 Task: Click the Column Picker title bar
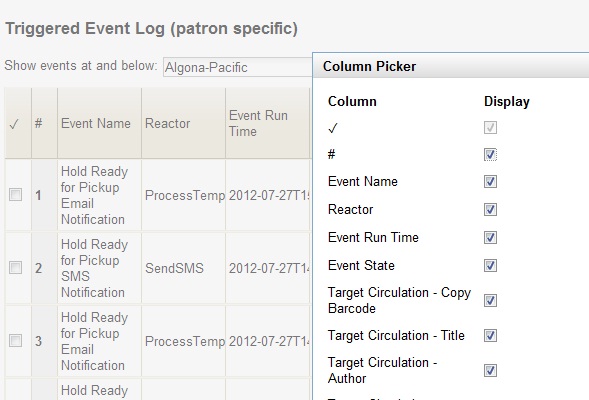click(x=451, y=66)
